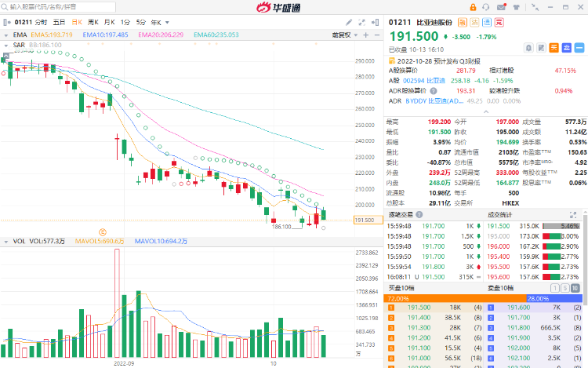Click the 16:08:11 trade row
The image size is (588, 368).
pyautogui.click(x=434, y=277)
